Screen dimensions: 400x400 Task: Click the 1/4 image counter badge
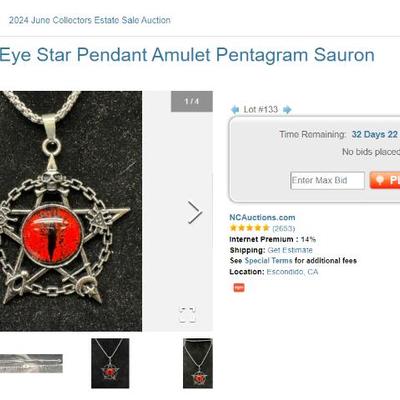tap(192, 101)
